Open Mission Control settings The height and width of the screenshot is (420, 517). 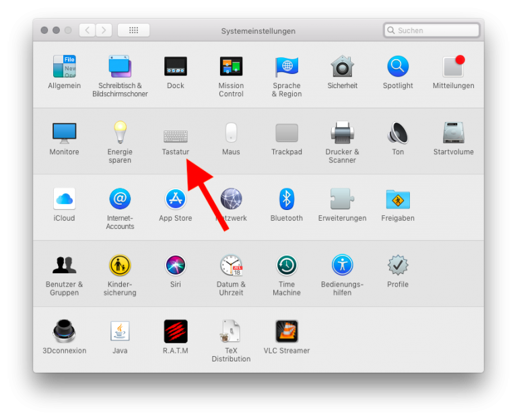(x=231, y=66)
